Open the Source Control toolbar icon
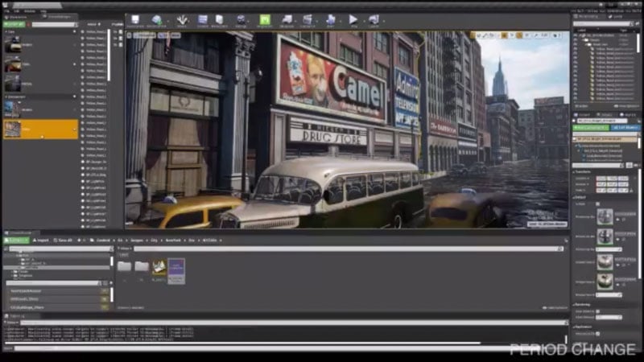This screenshot has width=644, height=362. [x=156, y=19]
